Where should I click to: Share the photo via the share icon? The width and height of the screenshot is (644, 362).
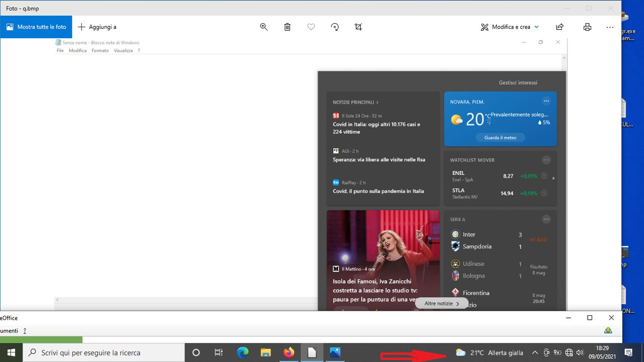tap(559, 27)
